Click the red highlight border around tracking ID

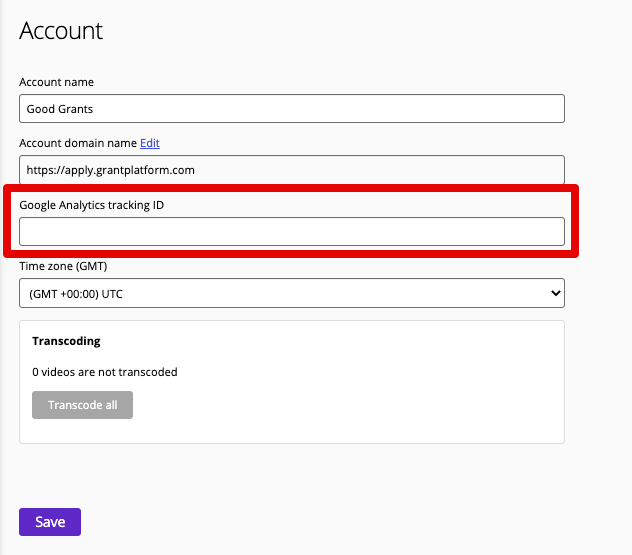pos(291,188)
